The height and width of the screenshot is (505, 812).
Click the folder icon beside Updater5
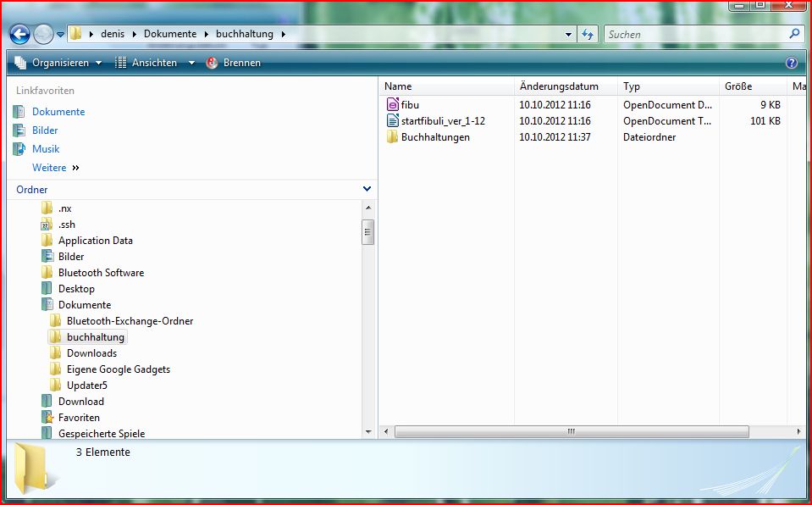55,386
